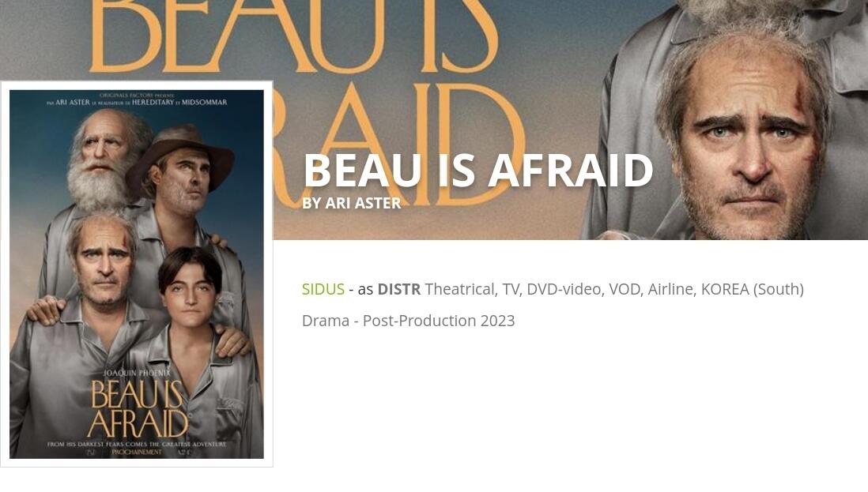The height and width of the screenshot is (492, 868).
Task: Click the TV entry in rights list
Action: click(x=512, y=289)
